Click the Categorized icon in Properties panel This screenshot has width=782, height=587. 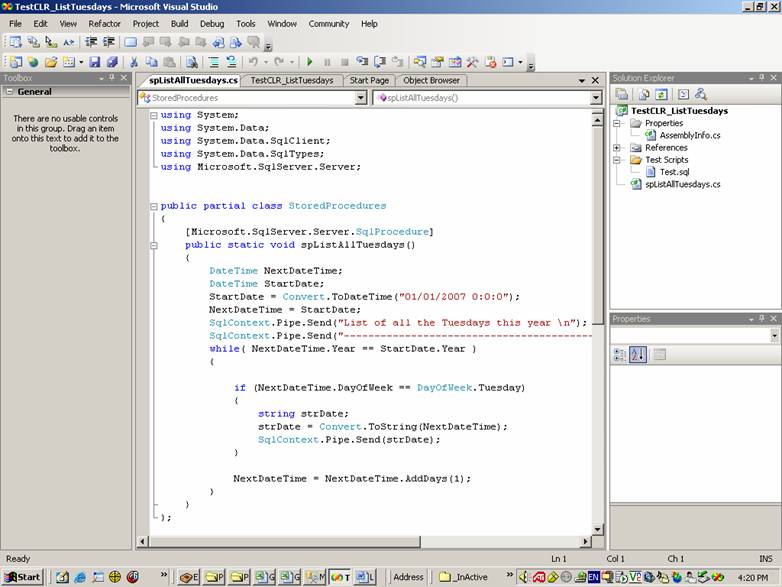tap(620, 354)
